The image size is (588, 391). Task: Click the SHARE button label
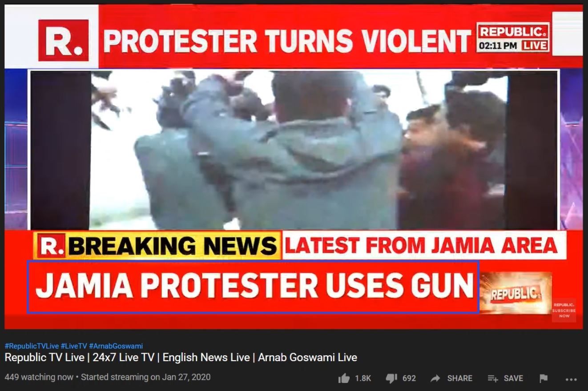coord(460,378)
